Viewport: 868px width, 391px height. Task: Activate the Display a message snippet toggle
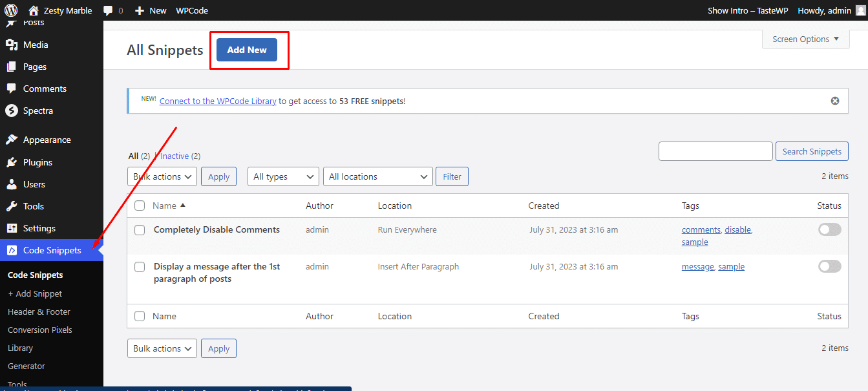pyautogui.click(x=830, y=266)
